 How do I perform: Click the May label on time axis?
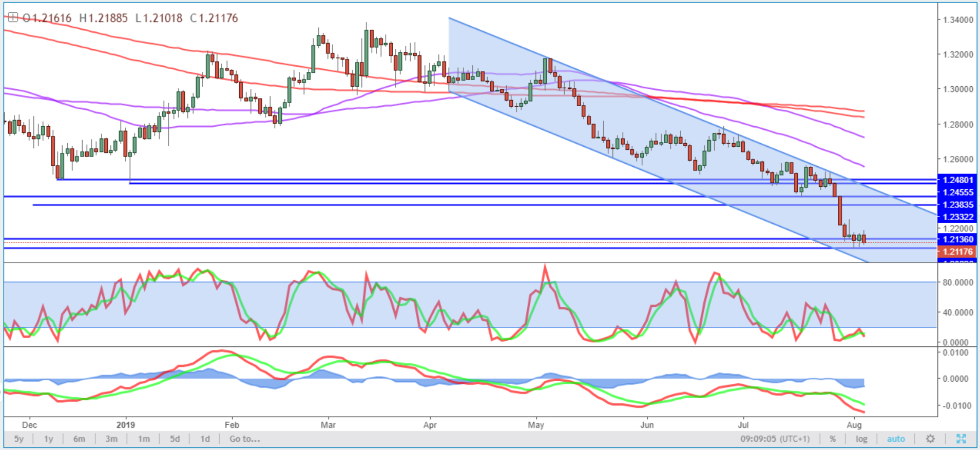tap(536, 425)
